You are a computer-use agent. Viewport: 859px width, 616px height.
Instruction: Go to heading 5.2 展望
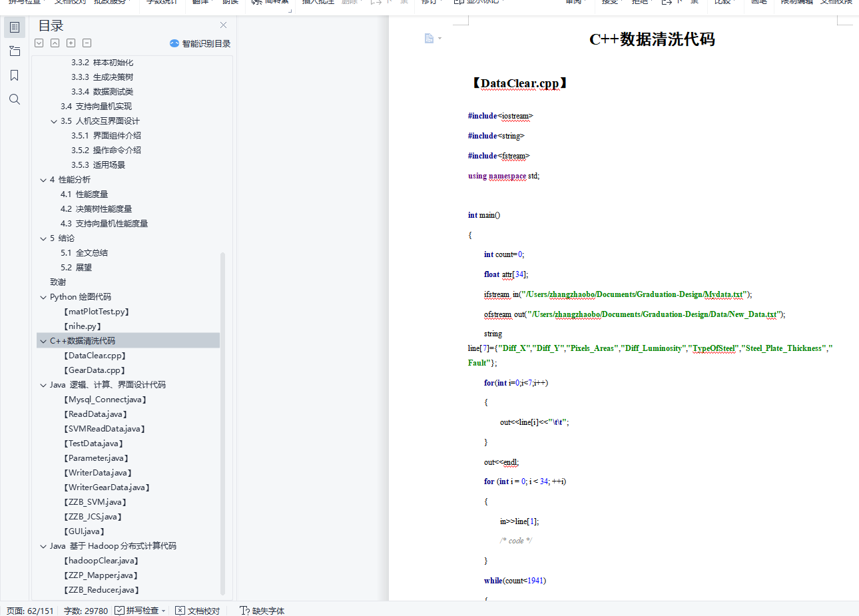tap(76, 268)
